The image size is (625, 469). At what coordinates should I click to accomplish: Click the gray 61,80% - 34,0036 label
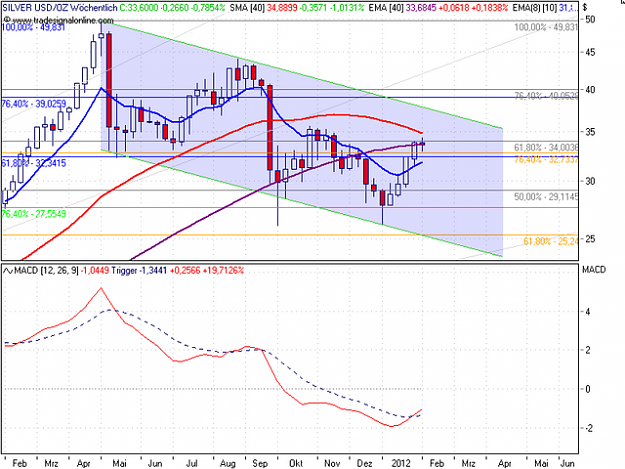pos(546,148)
